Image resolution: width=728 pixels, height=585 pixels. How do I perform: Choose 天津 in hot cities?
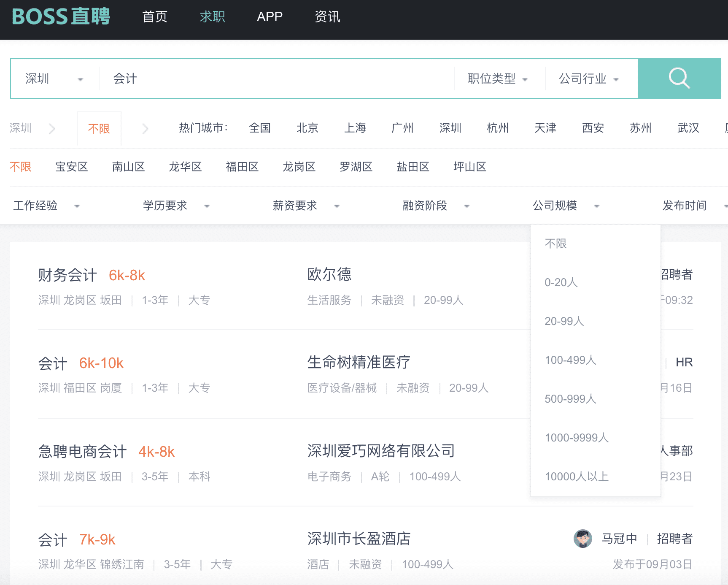pos(545,128)
